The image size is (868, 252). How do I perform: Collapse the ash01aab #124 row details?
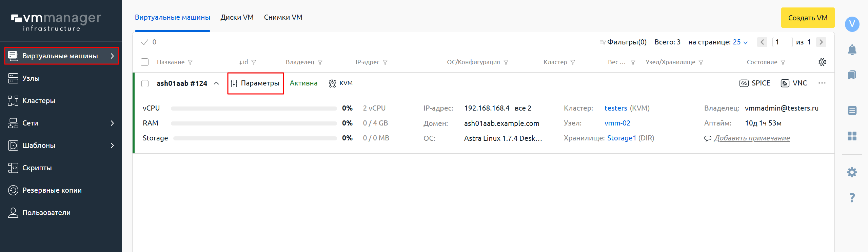pyautogui.click(x=216, y=83)
